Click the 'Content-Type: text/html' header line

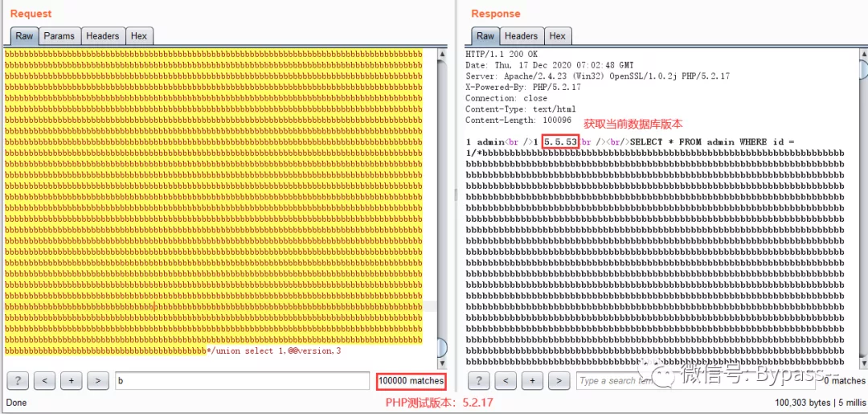tap(520, 109)
